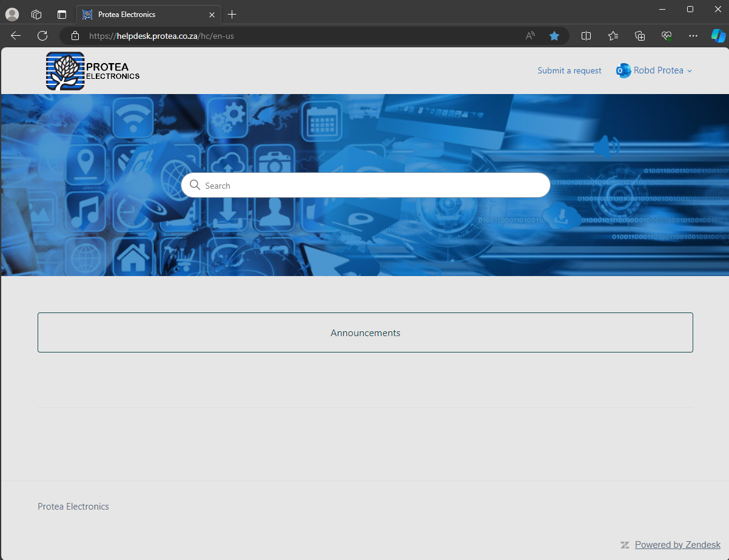Click the split screen icon
The height and width of the screenshot is (560, 729).
586,35
